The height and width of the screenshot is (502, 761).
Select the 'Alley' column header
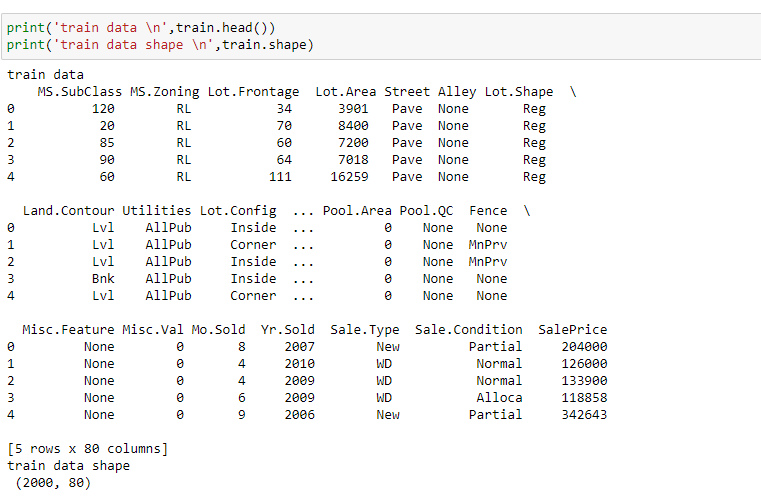click(457, 92)
